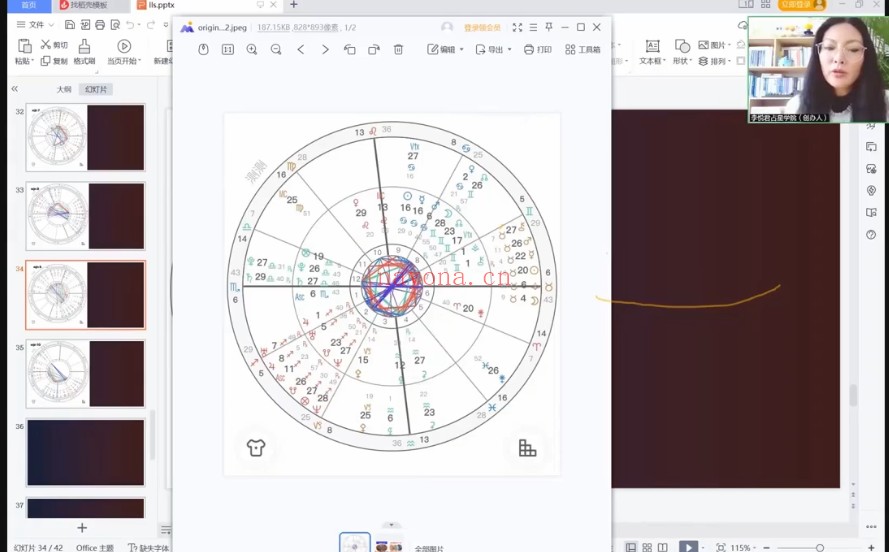Go to next image in viewer
This screenshot has height=552, width=889.
click(x=325, y=50)
